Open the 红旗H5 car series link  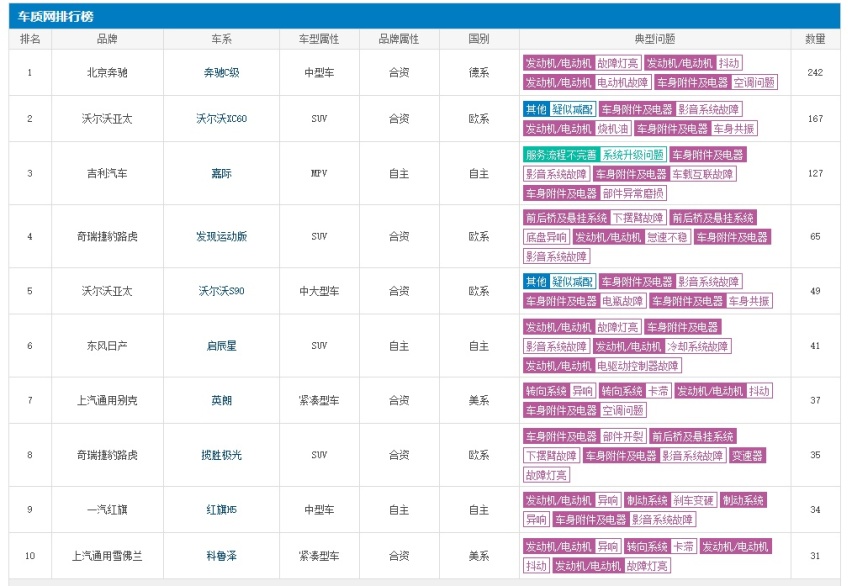(221, 510)
